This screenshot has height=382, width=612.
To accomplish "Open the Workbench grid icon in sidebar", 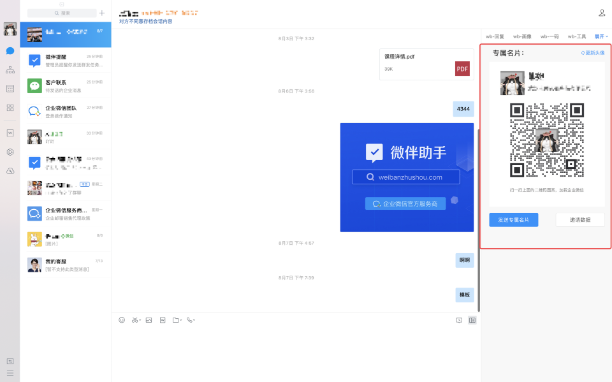I will coord(10,108).
